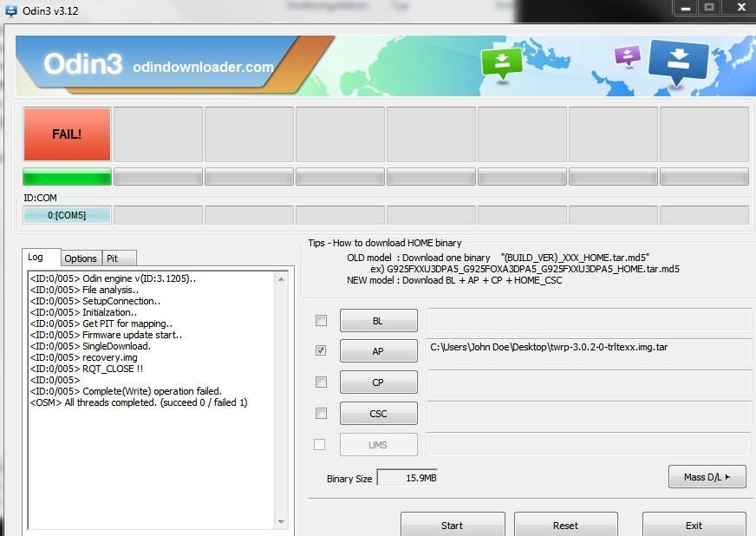Click the Binary Size 15.9MB field
756x536 pixels.
pyautogui.click(x=407, y=478)
